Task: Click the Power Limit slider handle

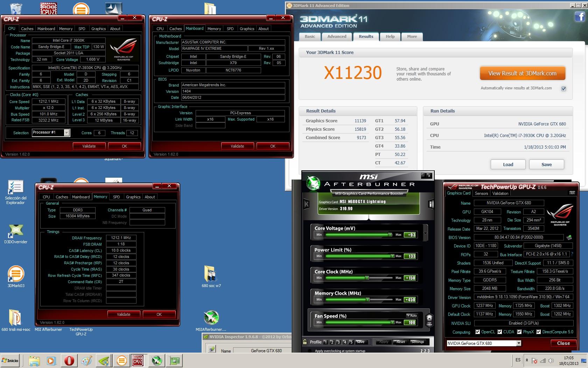Action: 392,256
